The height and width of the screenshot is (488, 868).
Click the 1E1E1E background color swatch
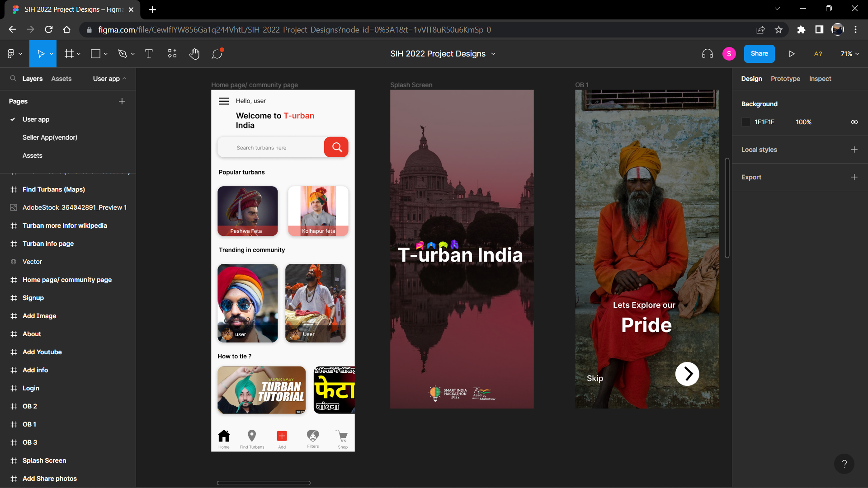point(745,122)
